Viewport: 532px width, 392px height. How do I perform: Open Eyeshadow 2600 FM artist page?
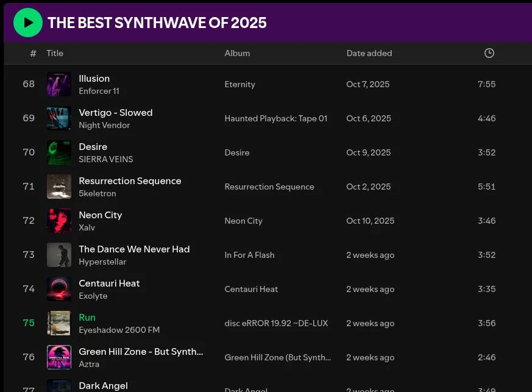click(x=119, y=330)
